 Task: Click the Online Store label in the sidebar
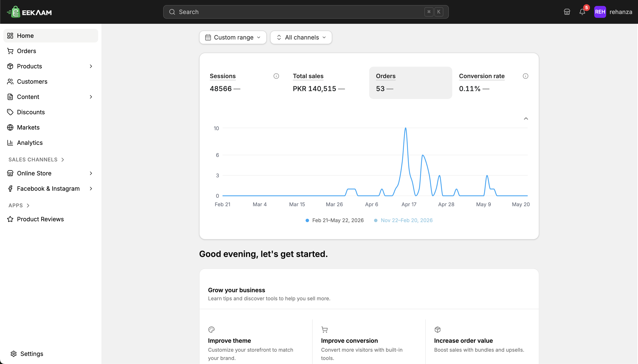[34, 173]
